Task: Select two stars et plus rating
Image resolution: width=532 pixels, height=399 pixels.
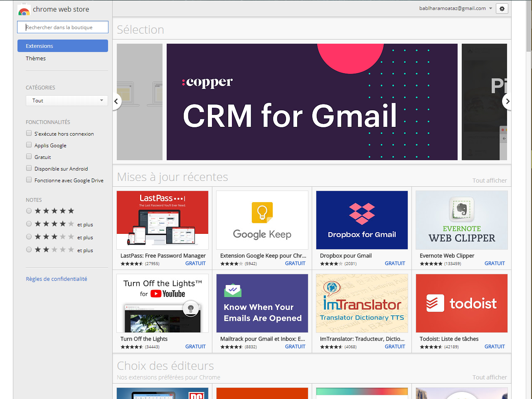Action: coord(29,250)
